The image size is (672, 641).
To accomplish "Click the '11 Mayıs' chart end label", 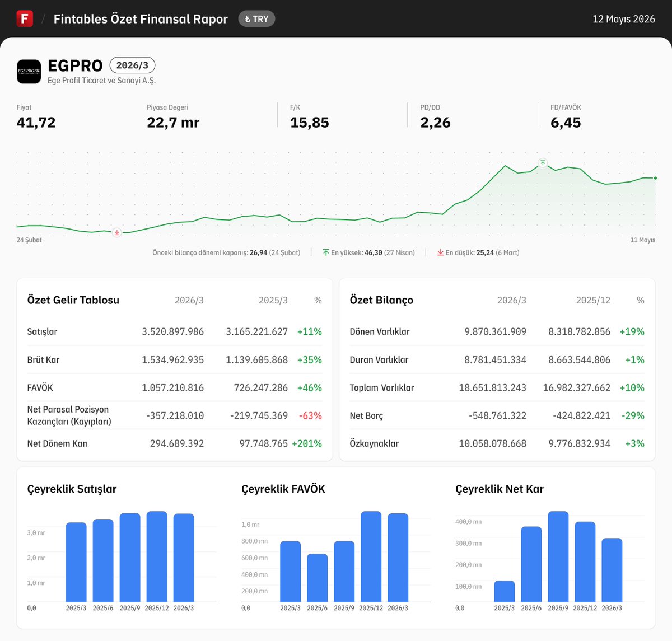I will pyautogui.click(x=643, y=240).
